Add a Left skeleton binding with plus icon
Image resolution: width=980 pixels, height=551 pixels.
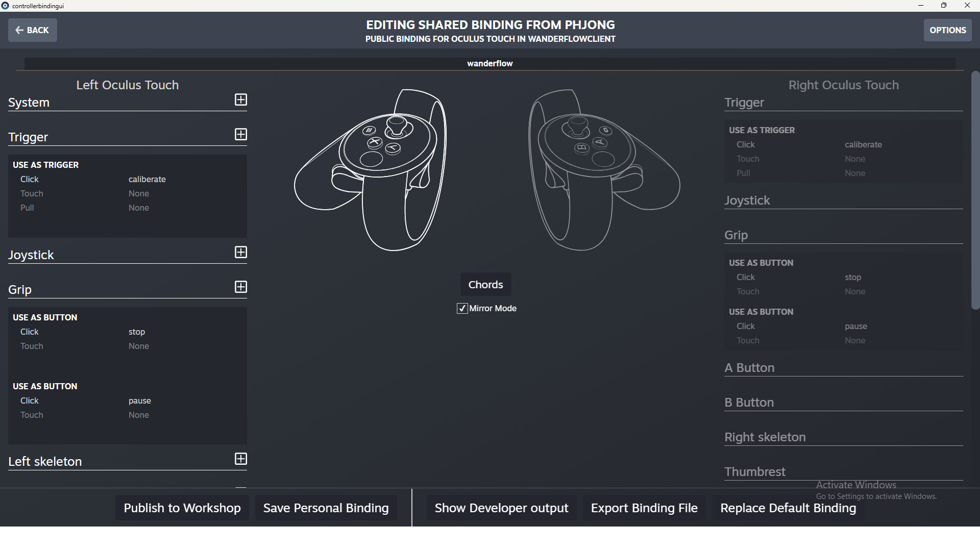coord(240,459)
